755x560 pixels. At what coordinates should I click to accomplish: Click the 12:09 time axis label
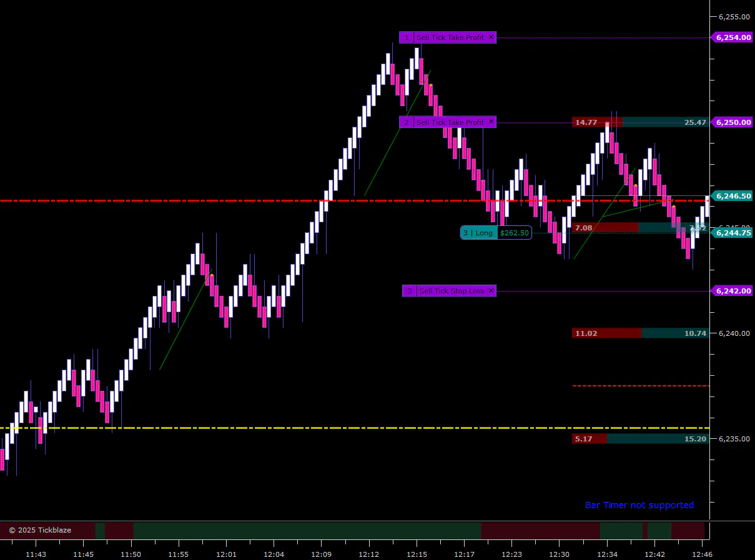coord(321,554)
